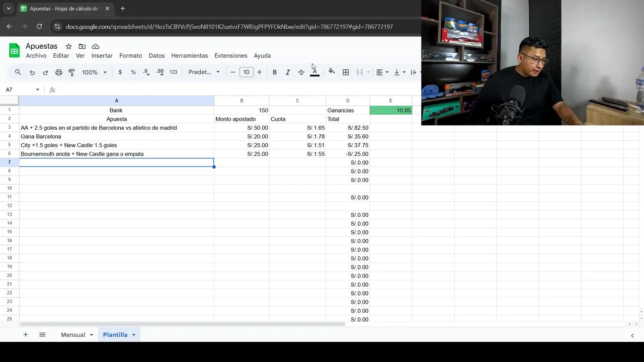Redo the last action
Image resolution: width=644 pixels, height=362 pixels.
coord(45,72)
